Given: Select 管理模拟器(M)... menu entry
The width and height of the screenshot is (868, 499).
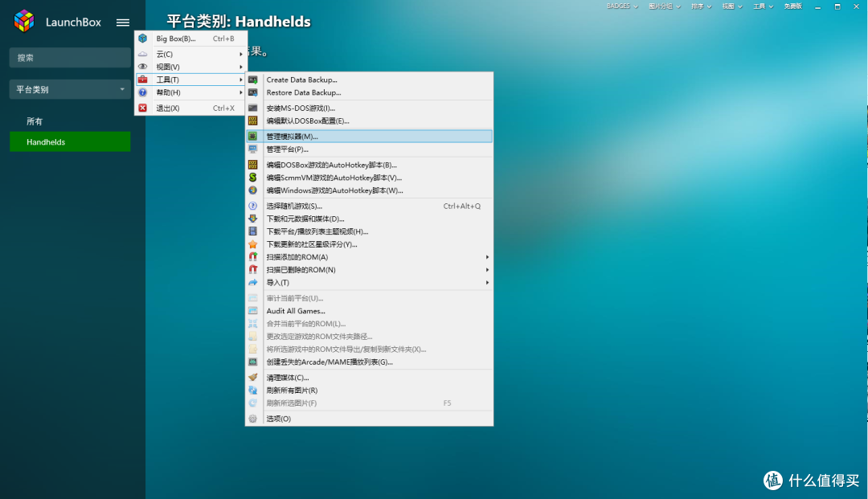Looking at the screenshot, I should [369, 136].
